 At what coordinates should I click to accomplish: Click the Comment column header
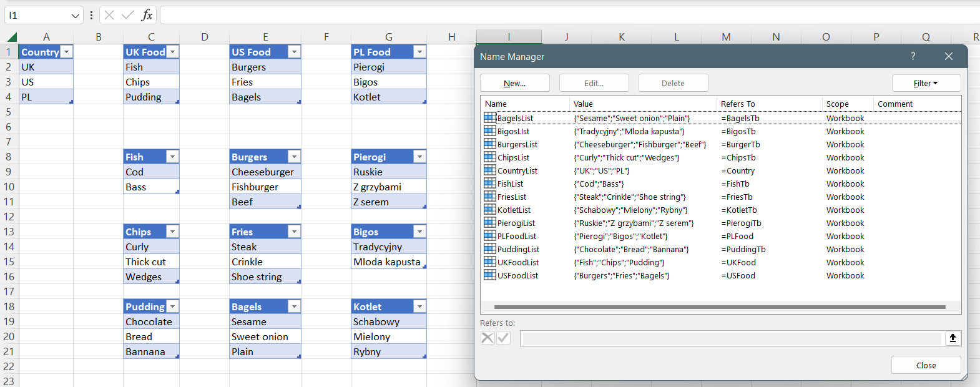tap(917, 104)
